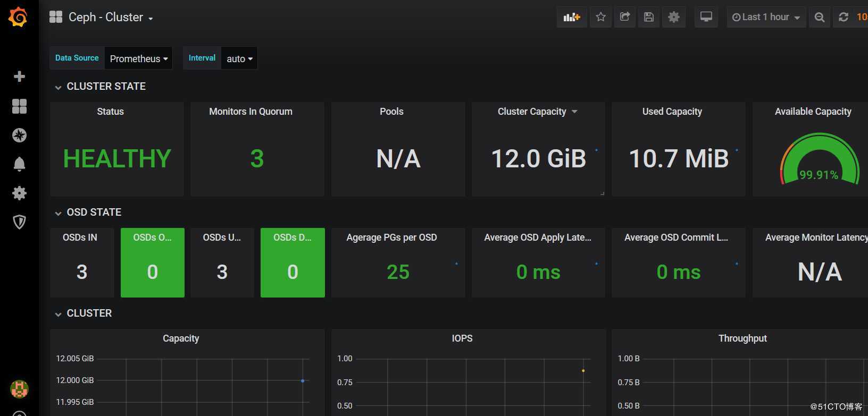Open the Prometheus data source dropdown

point(138,58)
